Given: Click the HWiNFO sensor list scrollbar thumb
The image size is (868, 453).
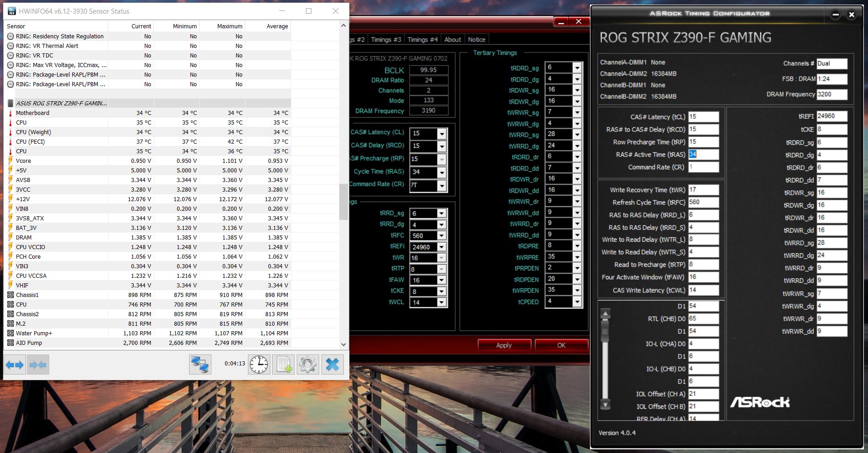Looking at the screenshot, I should click(x=344, y=202).
